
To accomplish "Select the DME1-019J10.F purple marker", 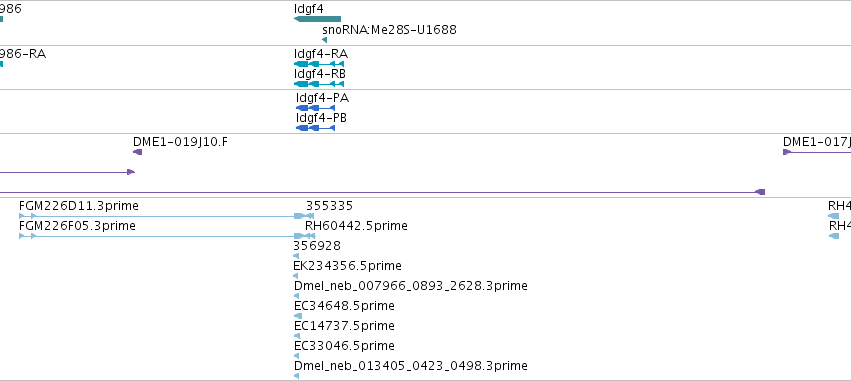I will [138, 152].
